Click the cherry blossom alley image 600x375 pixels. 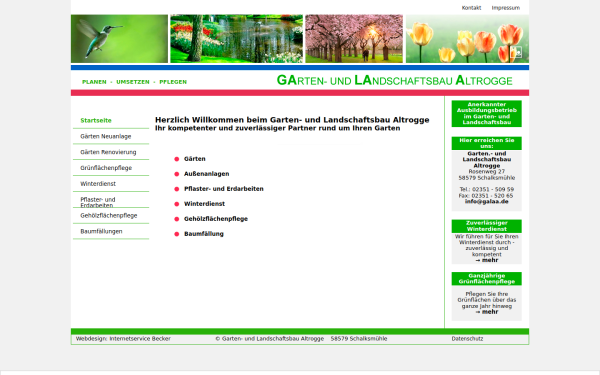(x=354, y=39)
